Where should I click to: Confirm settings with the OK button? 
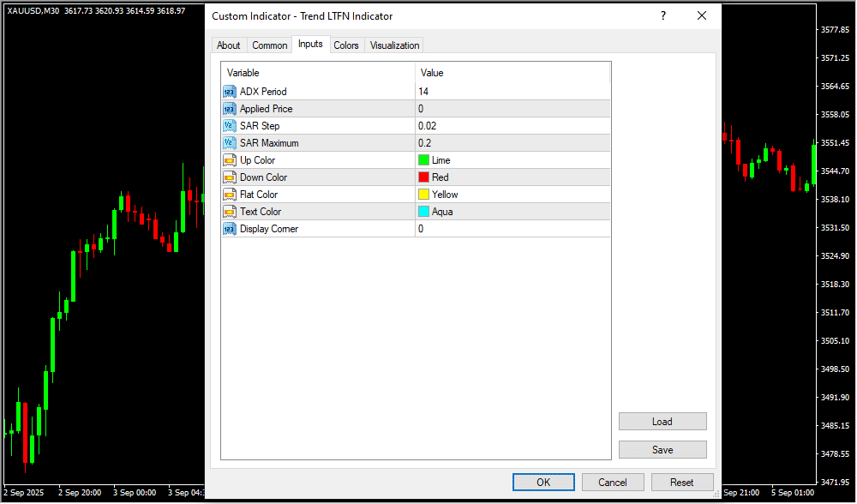tap(543, 482)
